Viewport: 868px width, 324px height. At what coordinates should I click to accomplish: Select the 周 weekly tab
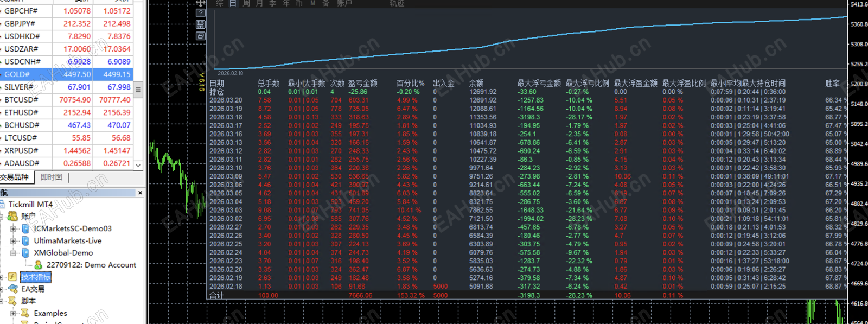click(246, 3)
